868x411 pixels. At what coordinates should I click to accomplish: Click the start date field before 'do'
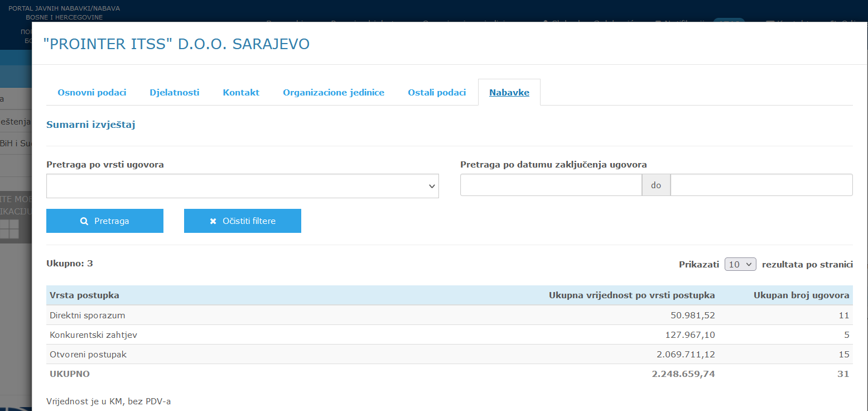(551, 185)
